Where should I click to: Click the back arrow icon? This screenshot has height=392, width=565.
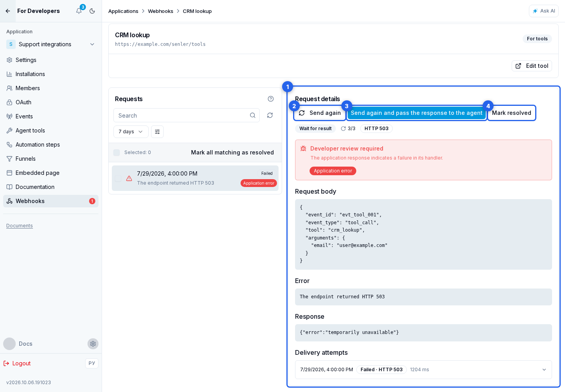[x=8, y=11]
